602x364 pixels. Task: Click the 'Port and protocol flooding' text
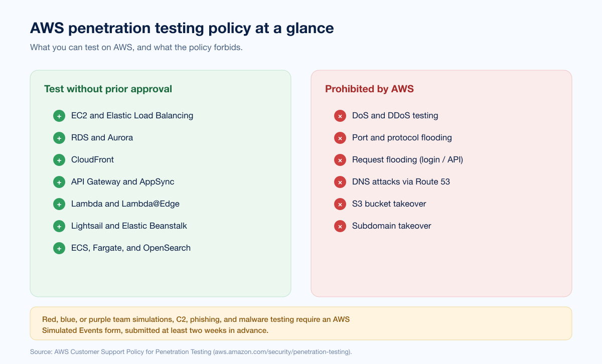point(402,137)
